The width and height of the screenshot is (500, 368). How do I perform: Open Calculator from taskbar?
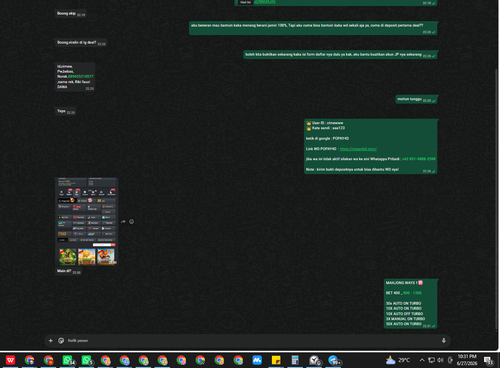[295, 360]
